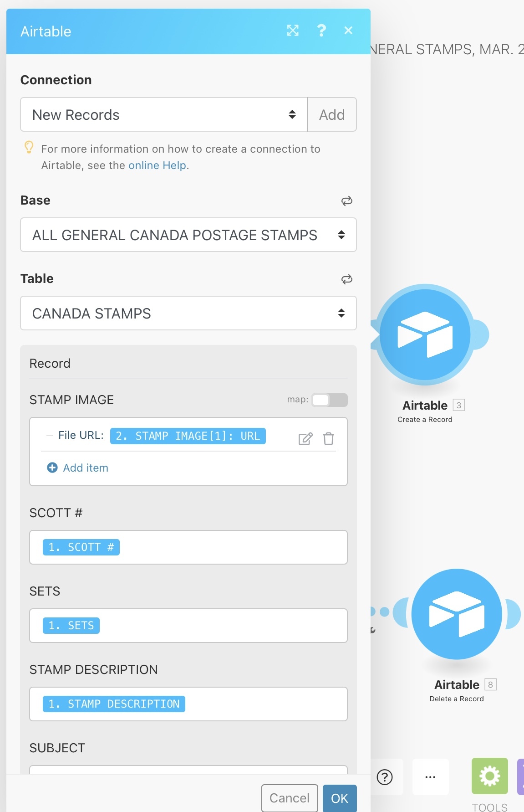The height and width of the screenshot is (812, 524).
Task: Click Add item link
Action: (86, 468)
